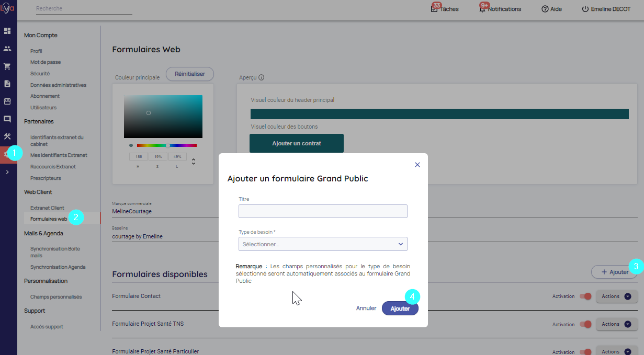Open Extranet Client menu item
The image size is (644, 355).
coord(47,208)
